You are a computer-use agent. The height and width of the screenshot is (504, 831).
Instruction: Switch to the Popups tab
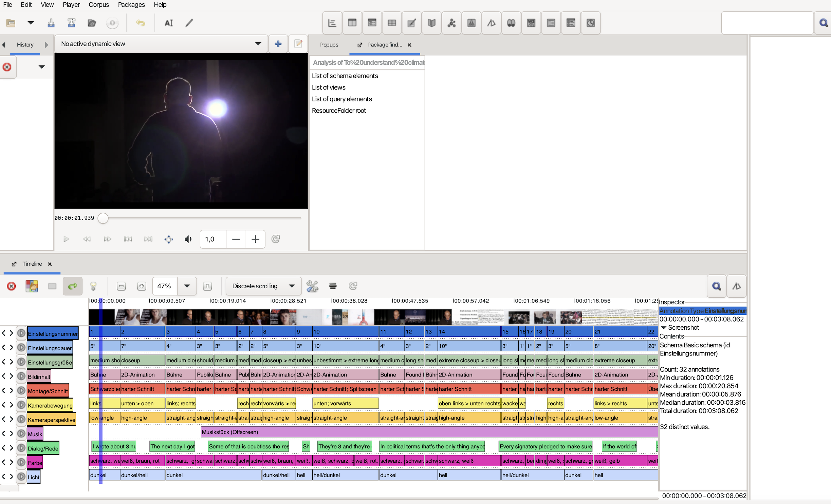tap(329, 44)
